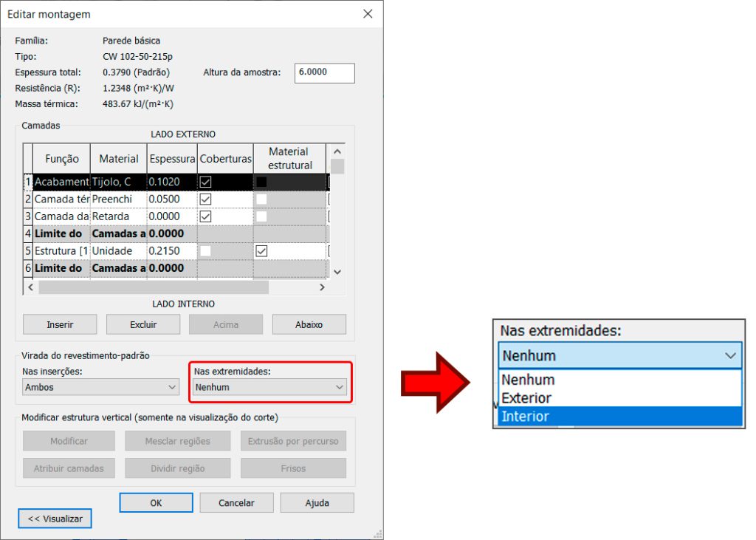Click the Inserir button
The width and height of the screenshot is (756, 540).
pyautogui.click(x=60, y=324)
